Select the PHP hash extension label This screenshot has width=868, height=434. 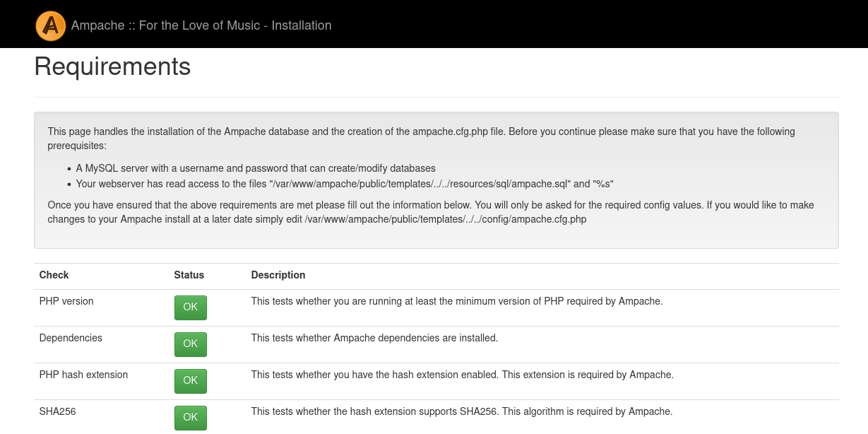tap(83, 375)
